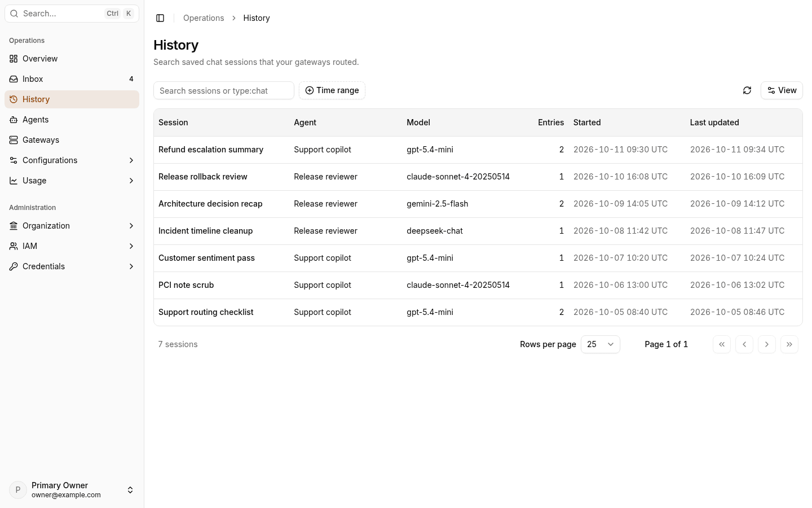Expand the Credentials submenu chevron
The height and width of the screenshot is (508, 812).
131,266
